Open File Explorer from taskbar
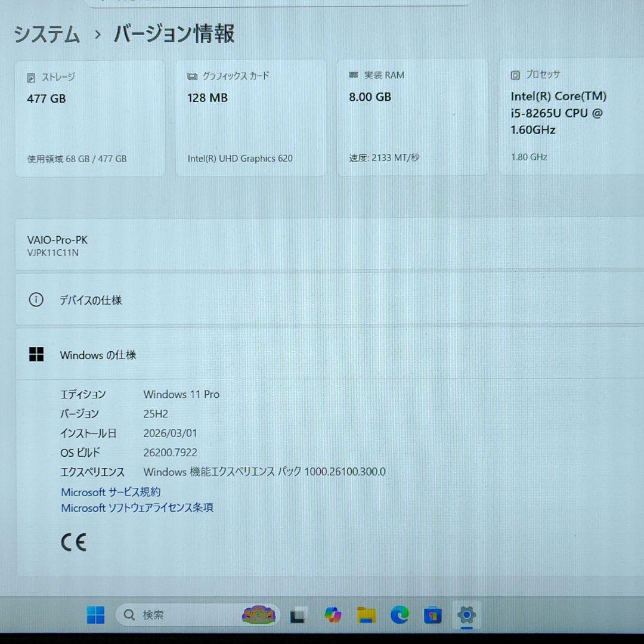Image resolution: width=644 pixels, height=644 pixels. pyautogui.click(x=366, y=615)
